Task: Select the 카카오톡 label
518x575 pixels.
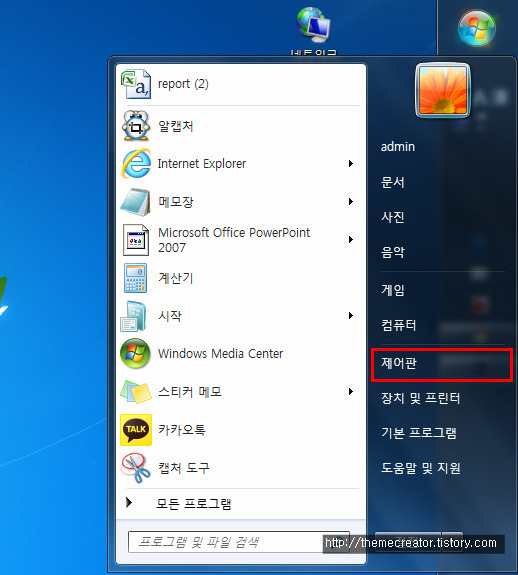Action: tap(182, 430)
